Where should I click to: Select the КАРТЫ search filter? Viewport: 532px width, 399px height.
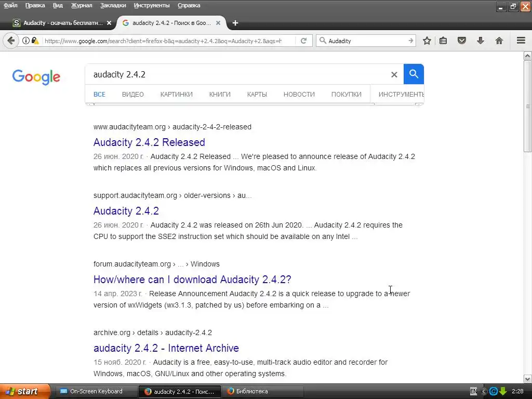tap(257, 95)
